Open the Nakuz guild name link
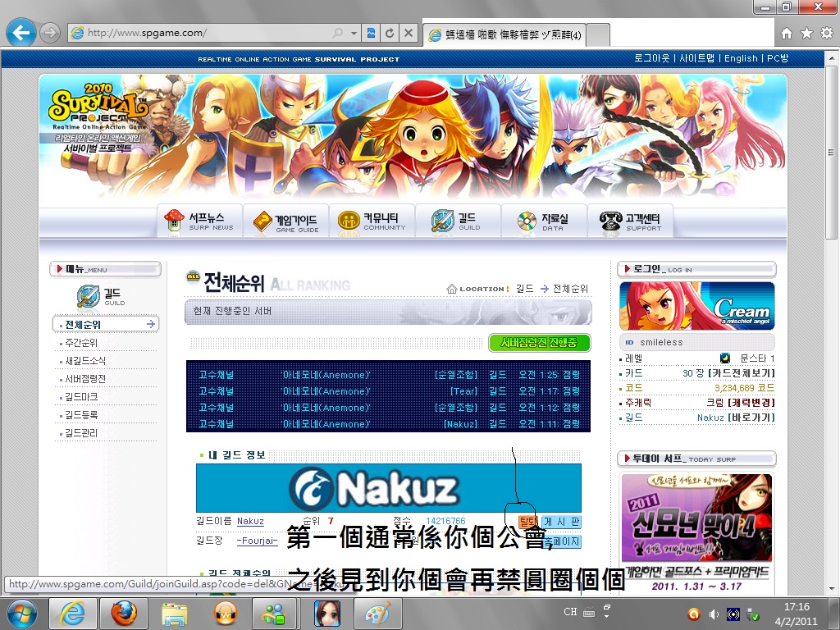Viewport: 840px width, 630px height. click(250, 521)
